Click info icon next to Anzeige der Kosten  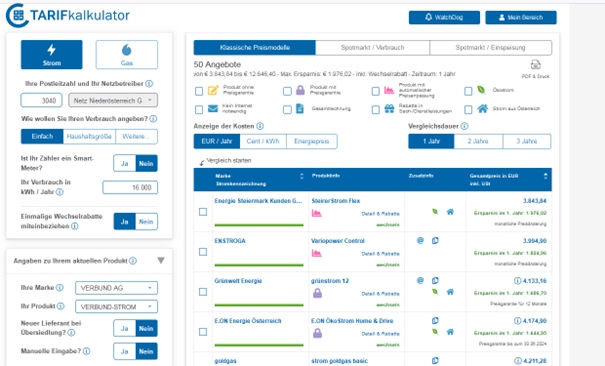tap(260, 126)
